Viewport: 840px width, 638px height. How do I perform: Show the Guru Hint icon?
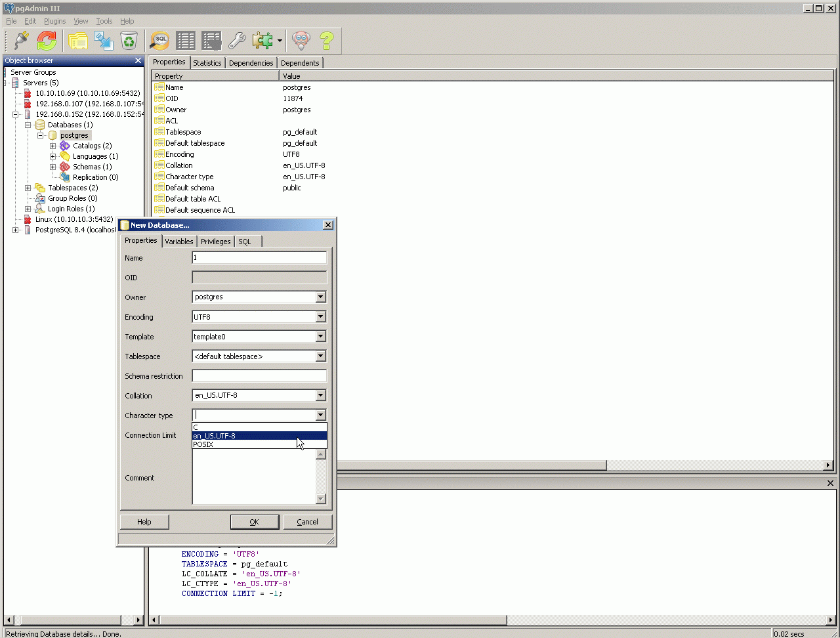[x=301, y=41]
